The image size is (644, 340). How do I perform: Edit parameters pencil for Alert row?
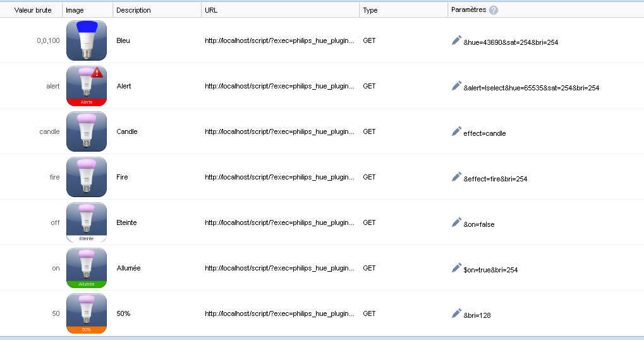tap(456, 86)
